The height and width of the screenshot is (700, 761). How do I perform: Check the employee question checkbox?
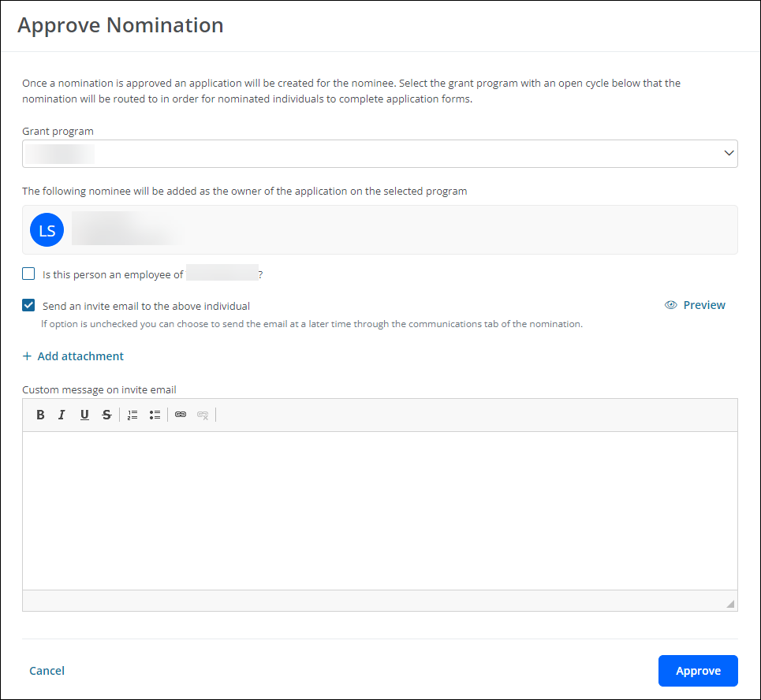28,274
